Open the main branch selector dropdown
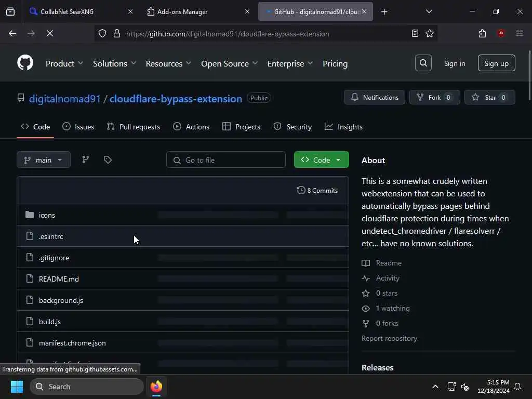This screenshot has height=399, width=532. [44, 160]
